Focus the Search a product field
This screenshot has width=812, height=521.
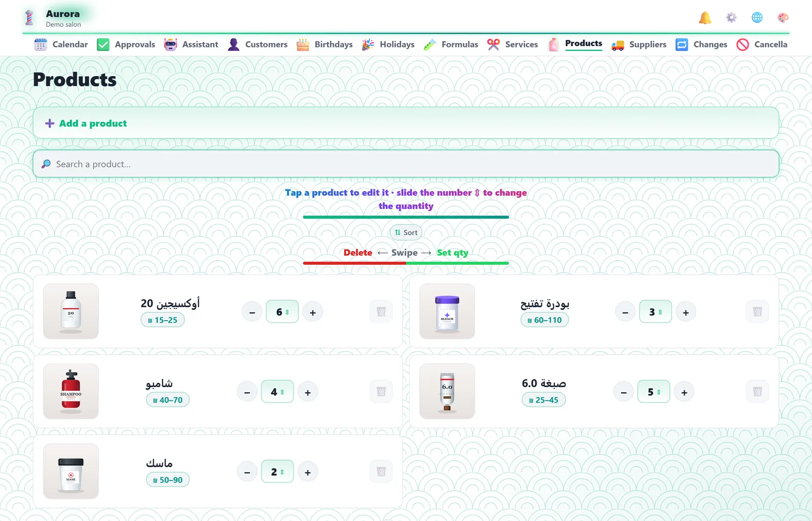(x=406, y=164)
